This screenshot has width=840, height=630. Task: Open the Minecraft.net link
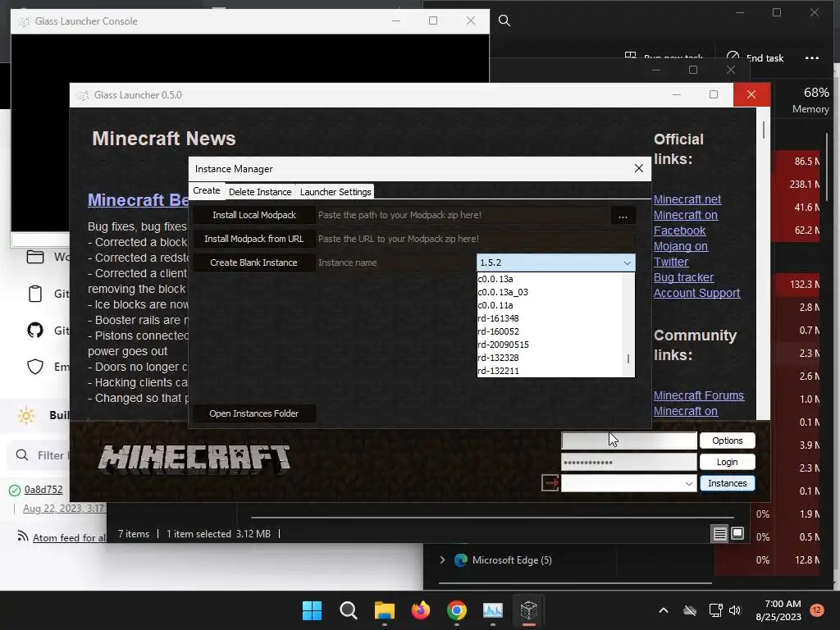click(687, 199)
